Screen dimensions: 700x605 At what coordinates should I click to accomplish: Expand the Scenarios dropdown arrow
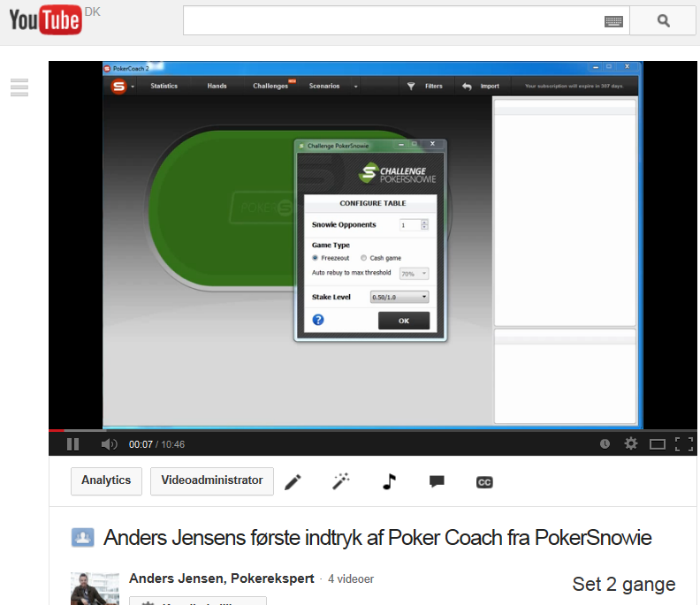point(356,87)
